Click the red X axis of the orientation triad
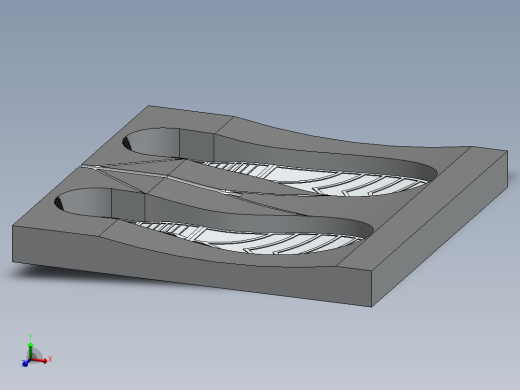The width and height of the screenshot is (520, 390). tap(39, 360)
